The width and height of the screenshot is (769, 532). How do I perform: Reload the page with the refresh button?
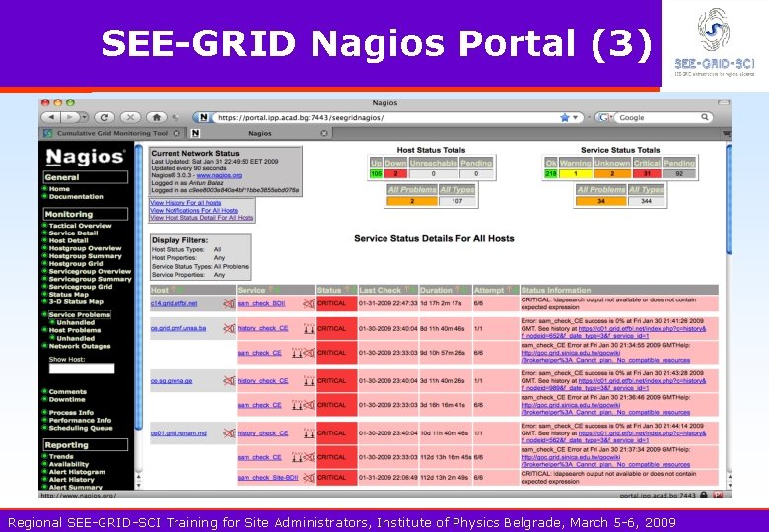pos(104,117)
